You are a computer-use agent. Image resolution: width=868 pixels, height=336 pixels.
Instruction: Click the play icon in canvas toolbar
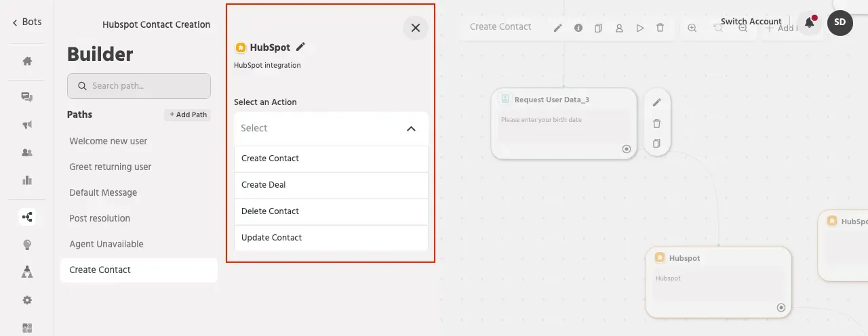coord(640,28)
